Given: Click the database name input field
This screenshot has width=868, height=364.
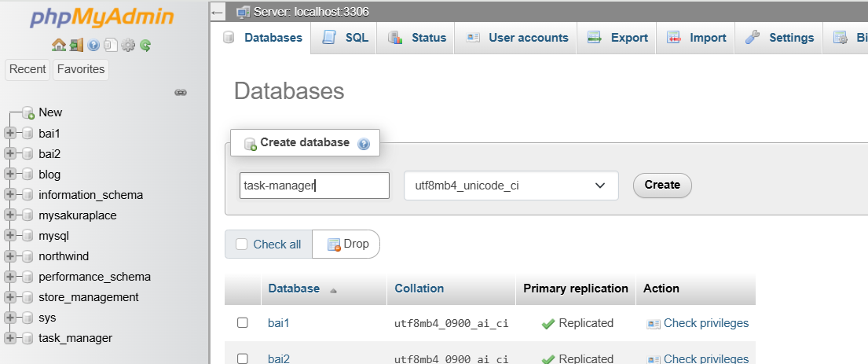Looking at the screenshot, I should [x=314, y=186].
